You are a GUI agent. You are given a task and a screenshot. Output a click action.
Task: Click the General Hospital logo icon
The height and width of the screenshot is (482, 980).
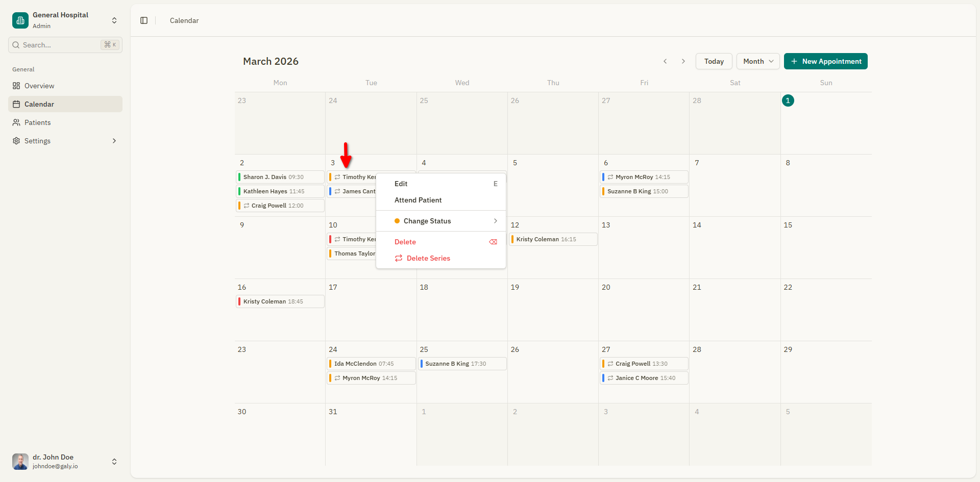coord(20,20)
